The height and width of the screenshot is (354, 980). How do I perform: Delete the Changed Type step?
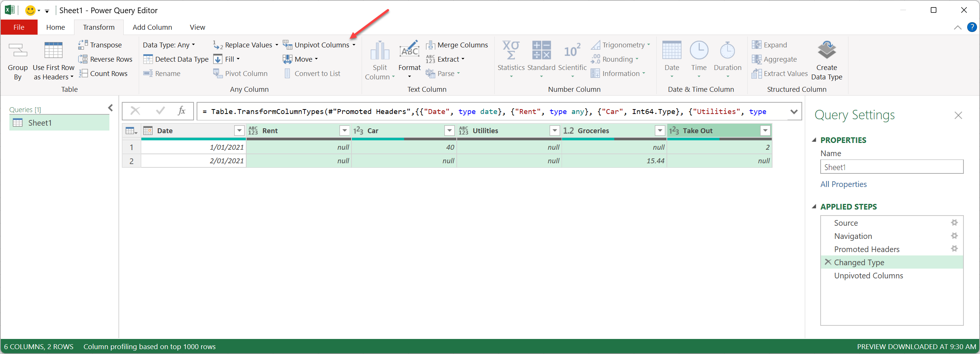point(828,262)
